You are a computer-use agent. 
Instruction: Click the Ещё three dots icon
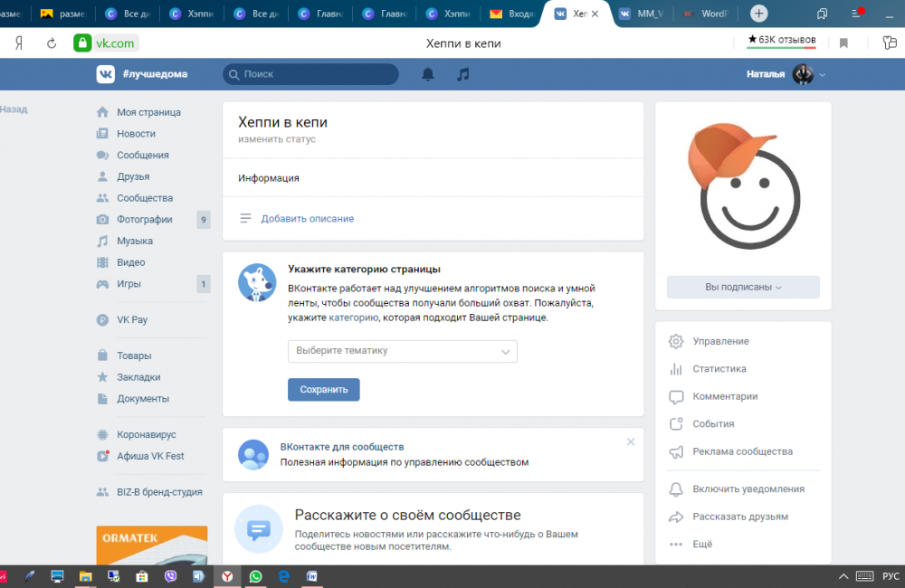click(676, 545)
